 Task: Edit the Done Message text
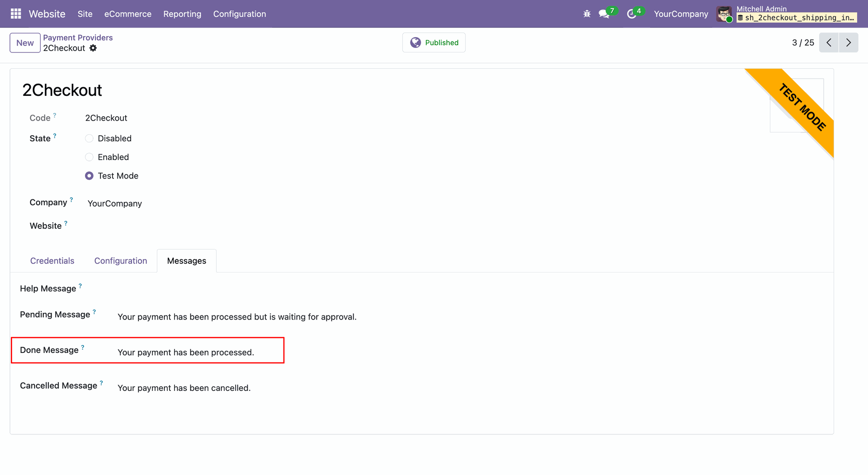point(186,353)
